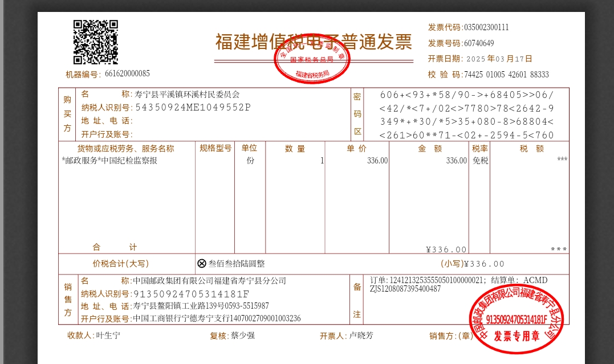Click the 规格型号 column header

215,148
